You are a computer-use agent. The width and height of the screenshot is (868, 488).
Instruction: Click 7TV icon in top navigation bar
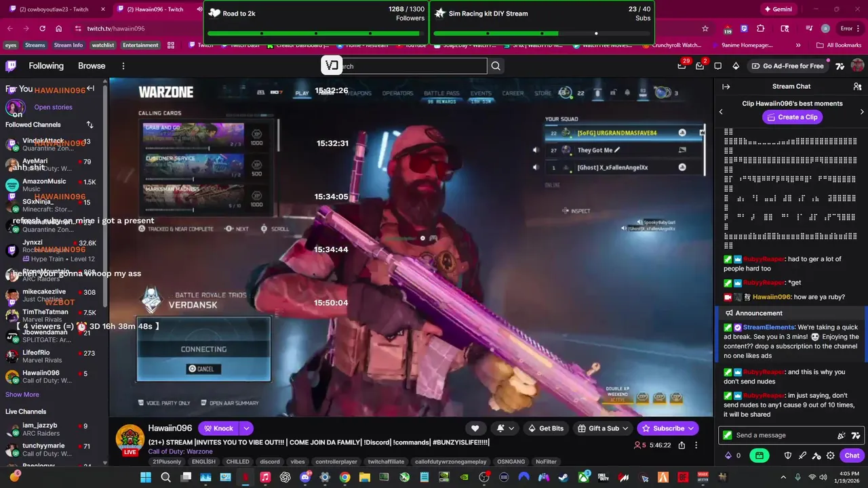tap(840, 66)
